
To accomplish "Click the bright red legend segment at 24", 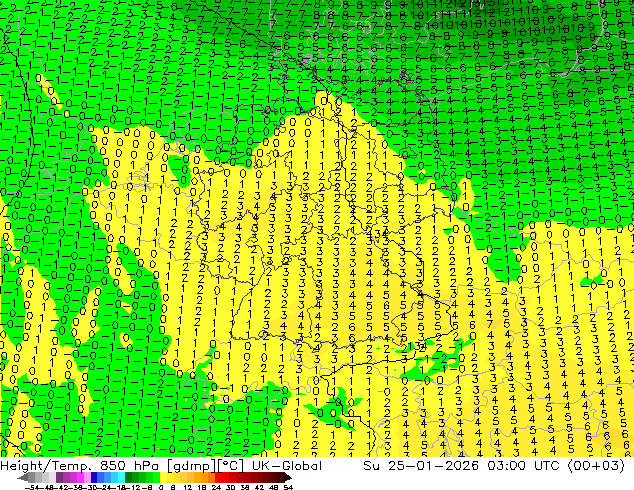I will 218,477.
